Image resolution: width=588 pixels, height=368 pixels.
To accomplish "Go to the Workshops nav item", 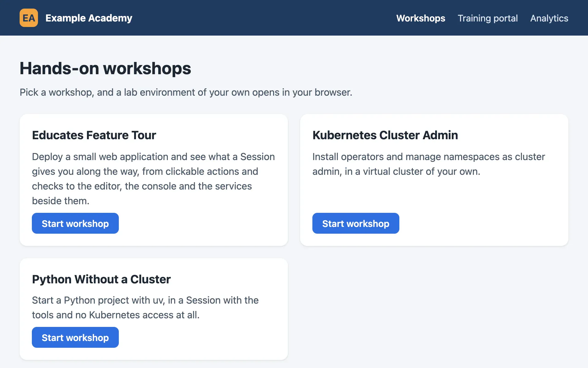I will point(421,18).
